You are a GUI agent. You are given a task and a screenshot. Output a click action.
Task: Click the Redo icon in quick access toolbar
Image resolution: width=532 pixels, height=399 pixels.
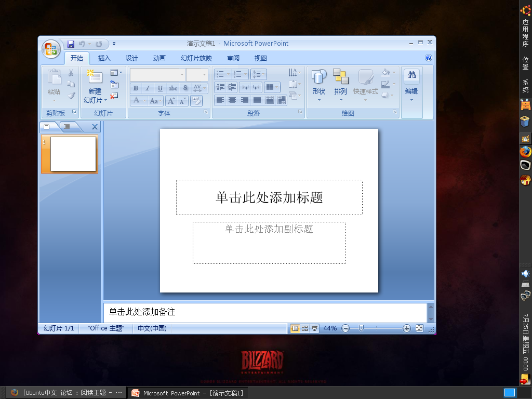(99, 44)
